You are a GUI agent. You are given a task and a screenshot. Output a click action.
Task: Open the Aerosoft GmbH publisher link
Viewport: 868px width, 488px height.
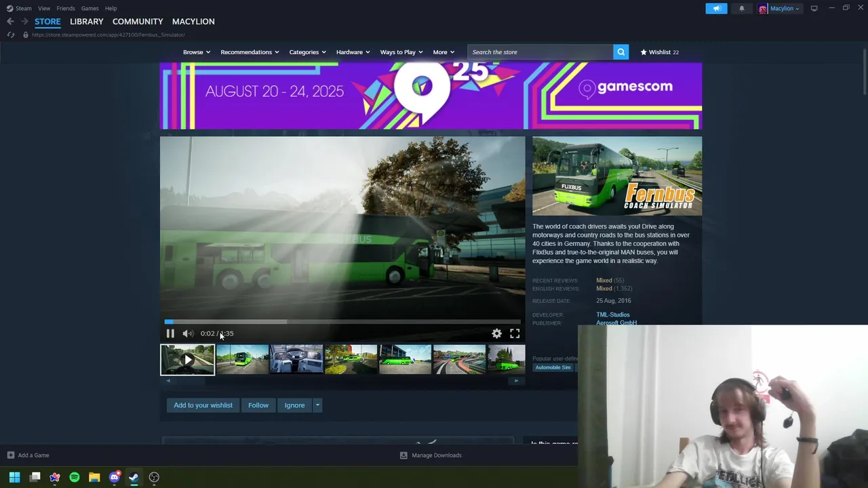(616, 323)
